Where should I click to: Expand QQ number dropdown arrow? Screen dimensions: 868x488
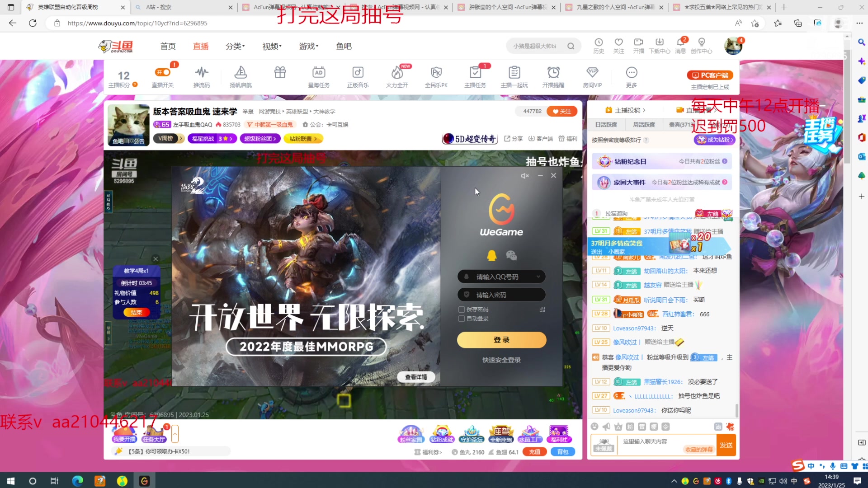(x=538, y=277)
